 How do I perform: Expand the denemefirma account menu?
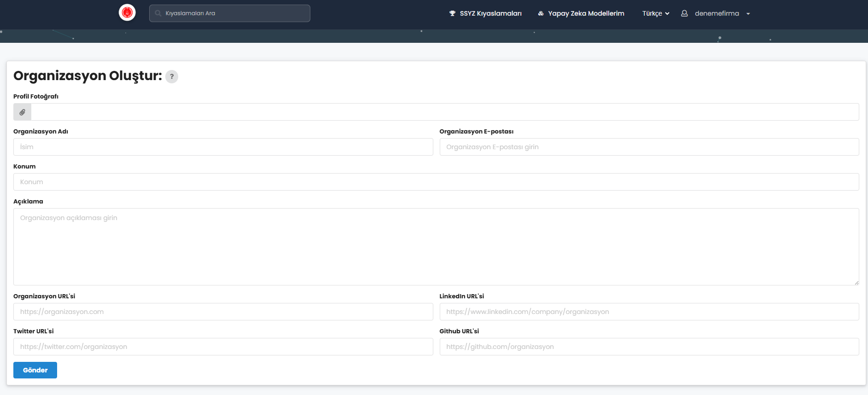click(748, 14)
